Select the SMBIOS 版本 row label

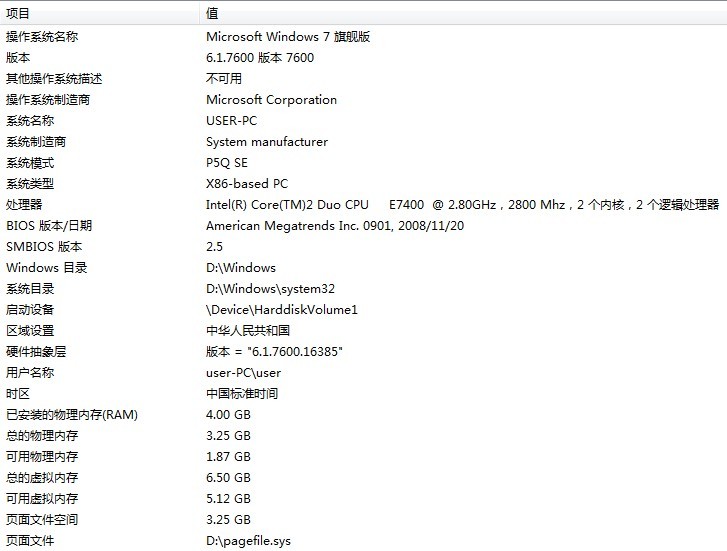(44, 247)
